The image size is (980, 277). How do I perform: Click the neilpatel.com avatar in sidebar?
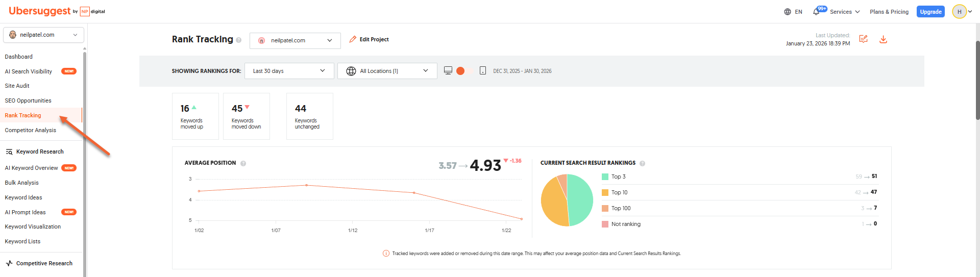coord(13,35)
